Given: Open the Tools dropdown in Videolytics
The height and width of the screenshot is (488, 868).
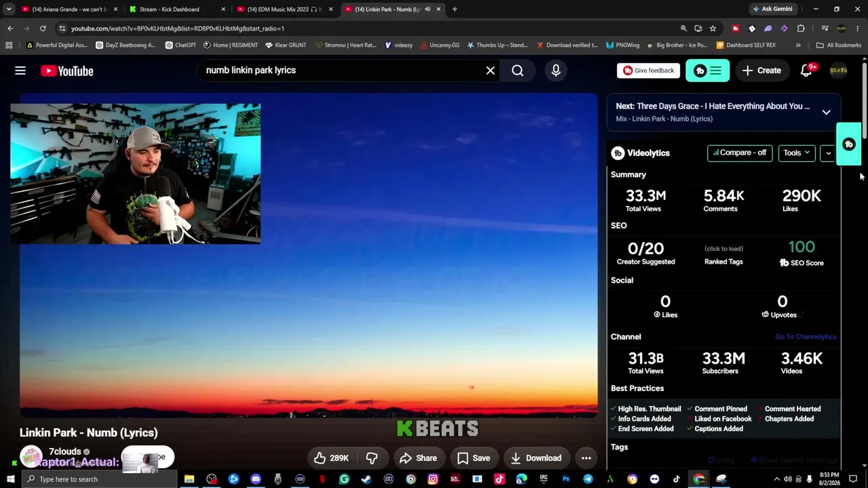Looking at the screenshot, I should click(x=797, y=153).
